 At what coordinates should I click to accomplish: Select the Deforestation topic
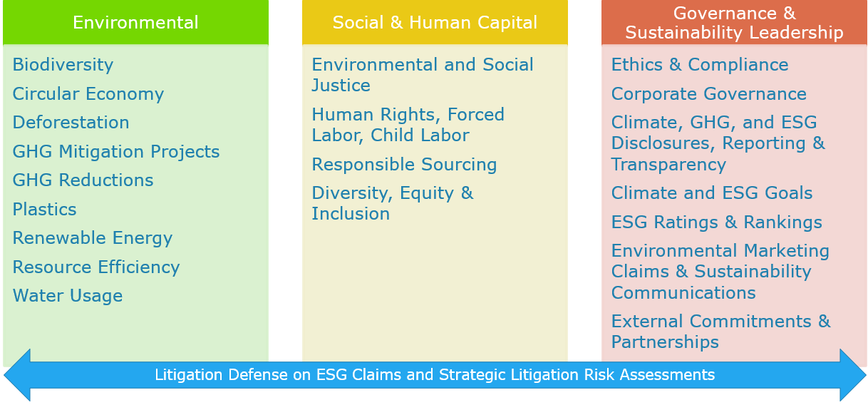pos(71,123)
